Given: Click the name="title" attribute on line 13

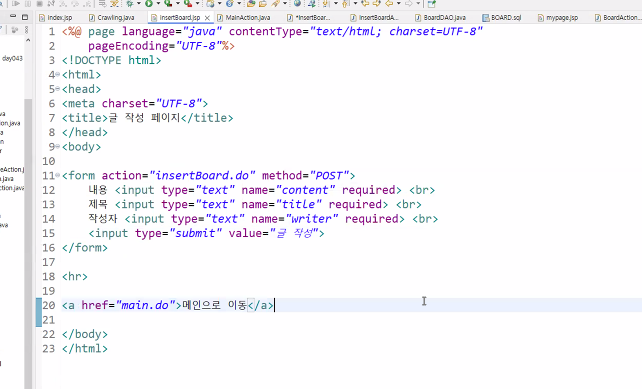Looking at the screenshot, I should click(282, 204).
